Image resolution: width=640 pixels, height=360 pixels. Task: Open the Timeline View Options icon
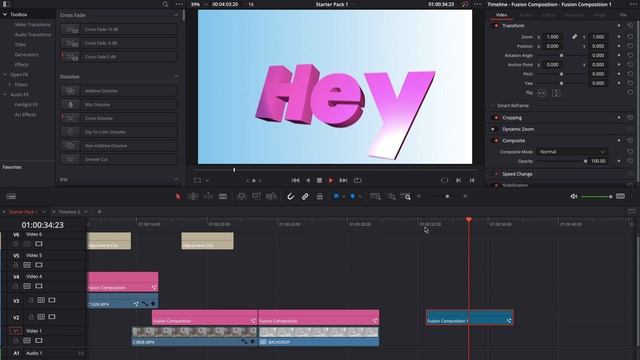pos(11,196)
